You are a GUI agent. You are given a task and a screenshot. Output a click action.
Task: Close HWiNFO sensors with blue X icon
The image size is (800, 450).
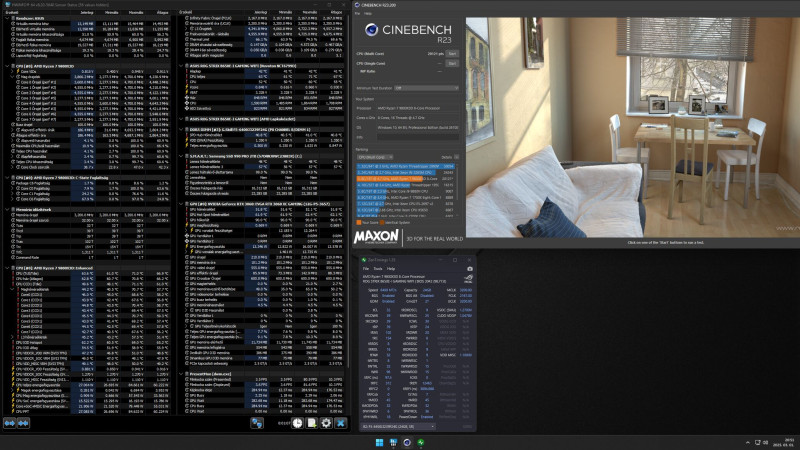340,423
